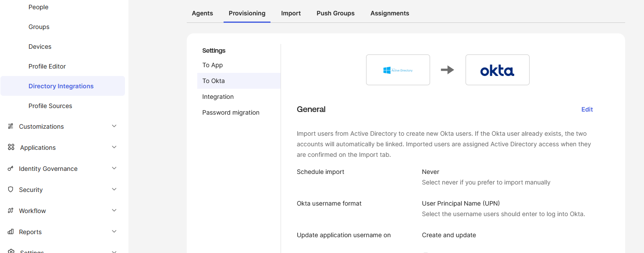
Task: Click the Security shield icon
Action: click(x=11, y=189)
